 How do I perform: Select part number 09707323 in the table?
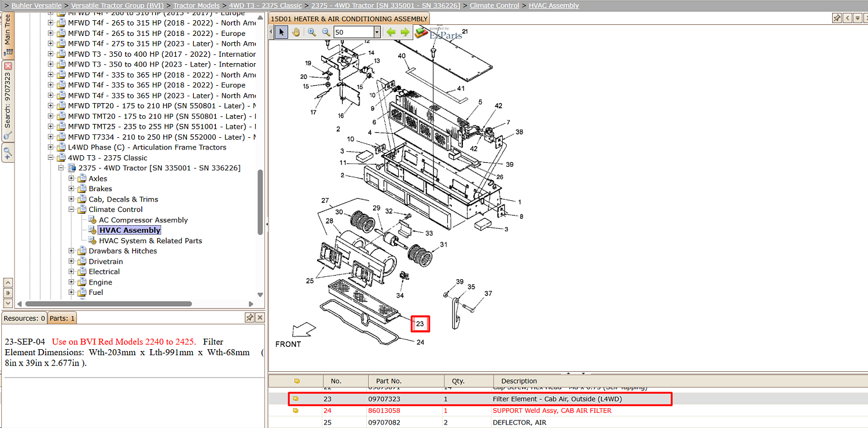click(384, 399)
